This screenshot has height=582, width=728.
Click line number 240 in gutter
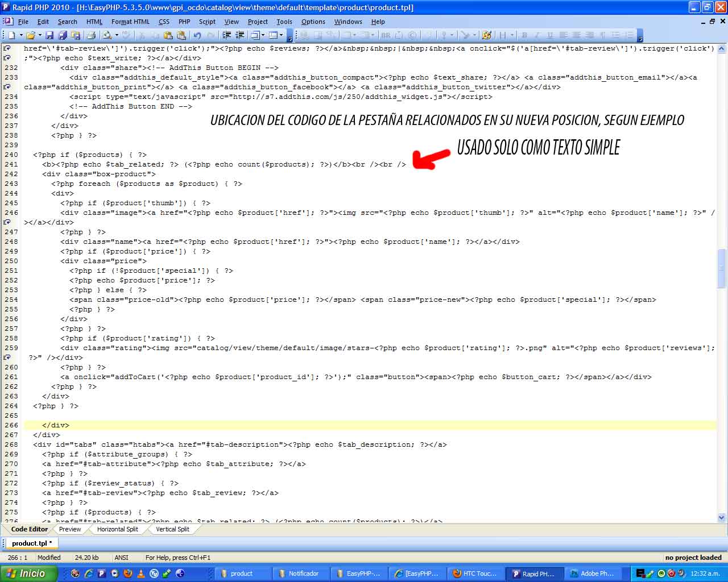[11, 155]
